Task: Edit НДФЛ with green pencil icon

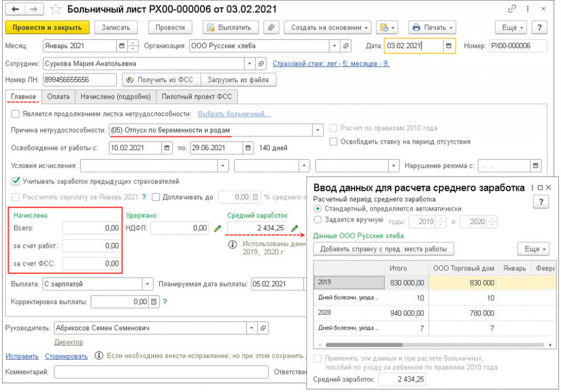Action: 217,228
